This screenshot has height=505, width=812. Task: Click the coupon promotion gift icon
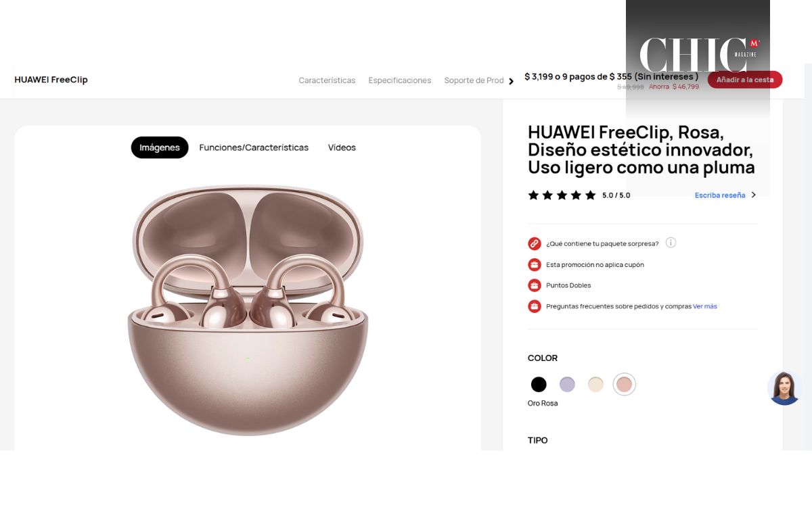535,264
